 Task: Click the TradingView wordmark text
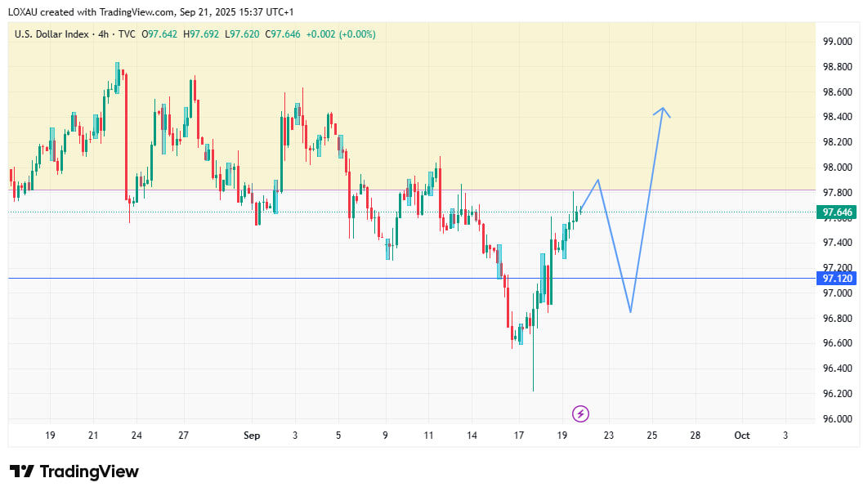(x=89, y=471)
